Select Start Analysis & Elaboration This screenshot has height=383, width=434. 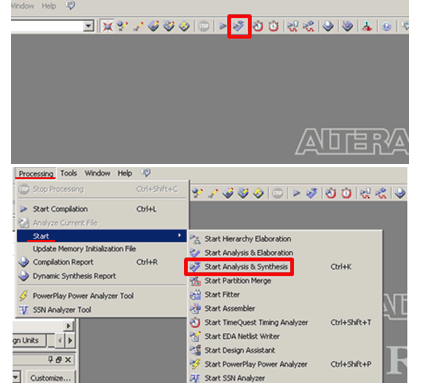(x=285, y=253)
